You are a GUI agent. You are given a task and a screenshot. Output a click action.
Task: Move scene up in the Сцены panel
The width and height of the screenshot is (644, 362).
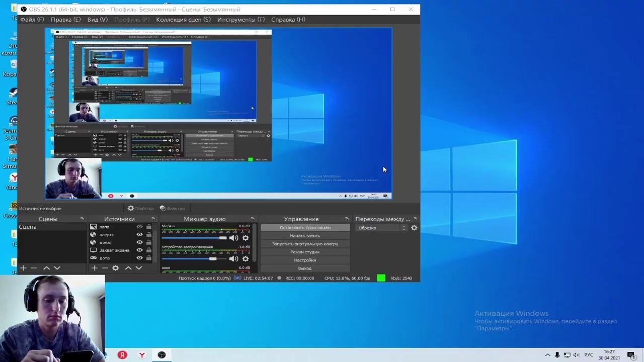46,268
